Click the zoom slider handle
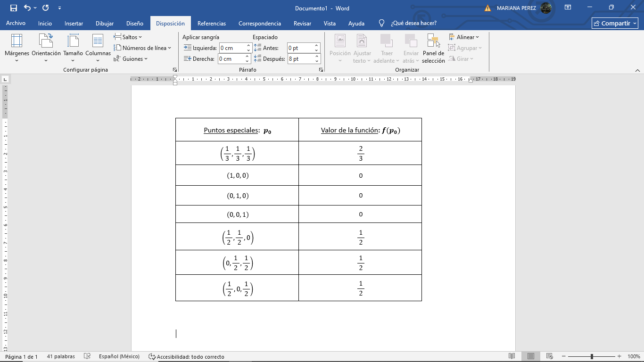The width and height of the screenshot is (644, 362). tap(592, 357)
